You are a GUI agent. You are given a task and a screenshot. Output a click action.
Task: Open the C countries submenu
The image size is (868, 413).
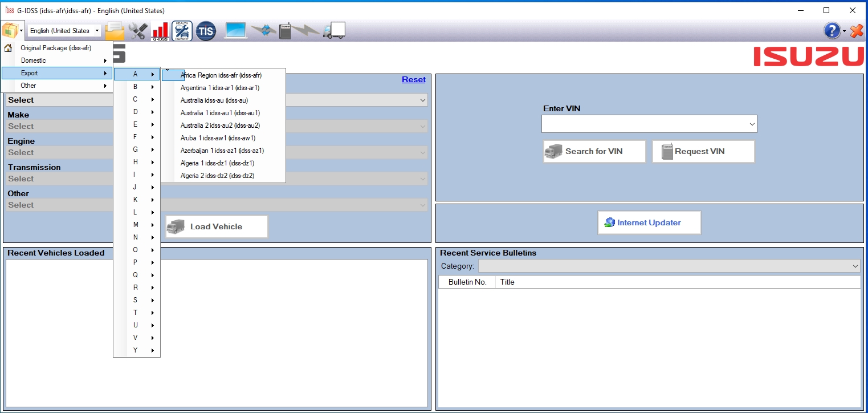pos(137,99)
